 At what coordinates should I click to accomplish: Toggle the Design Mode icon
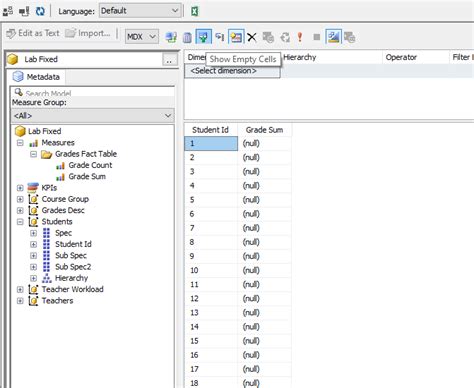pyautogui.click(x=333, y=37)
